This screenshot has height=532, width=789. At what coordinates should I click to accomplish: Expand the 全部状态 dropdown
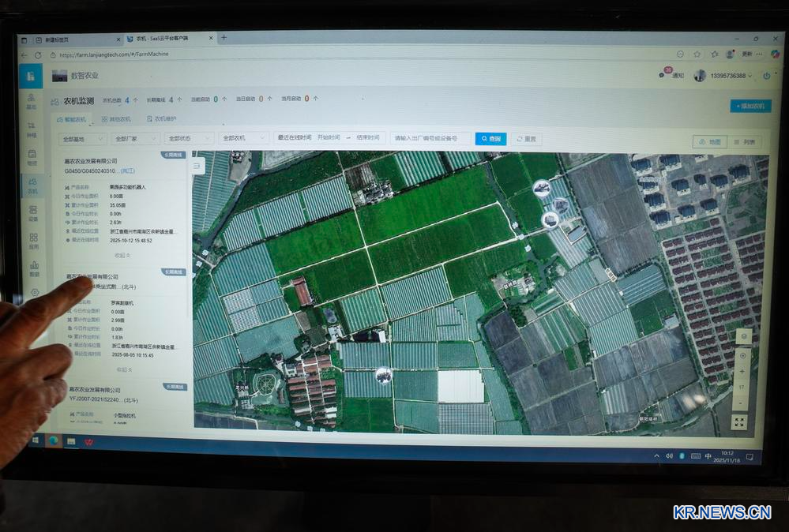190,138
